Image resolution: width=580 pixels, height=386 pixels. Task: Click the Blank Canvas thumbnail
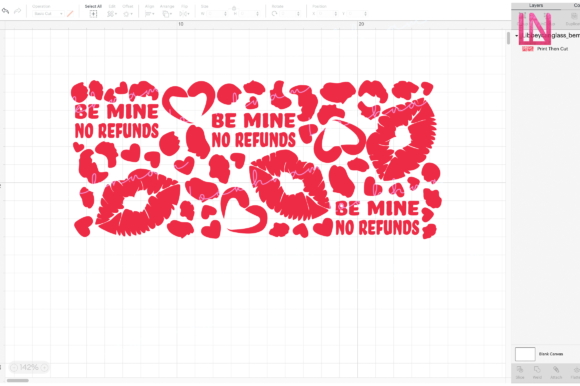(525, 354)
